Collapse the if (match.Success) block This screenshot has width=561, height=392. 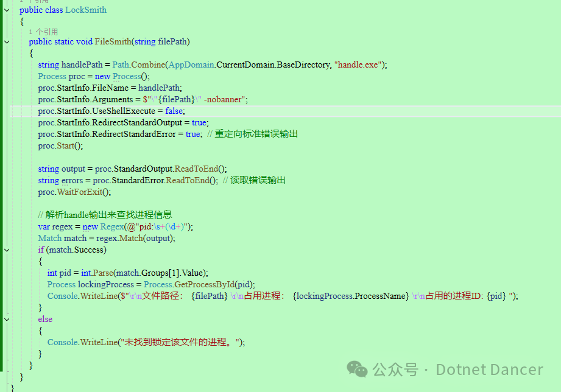(6, 250)
